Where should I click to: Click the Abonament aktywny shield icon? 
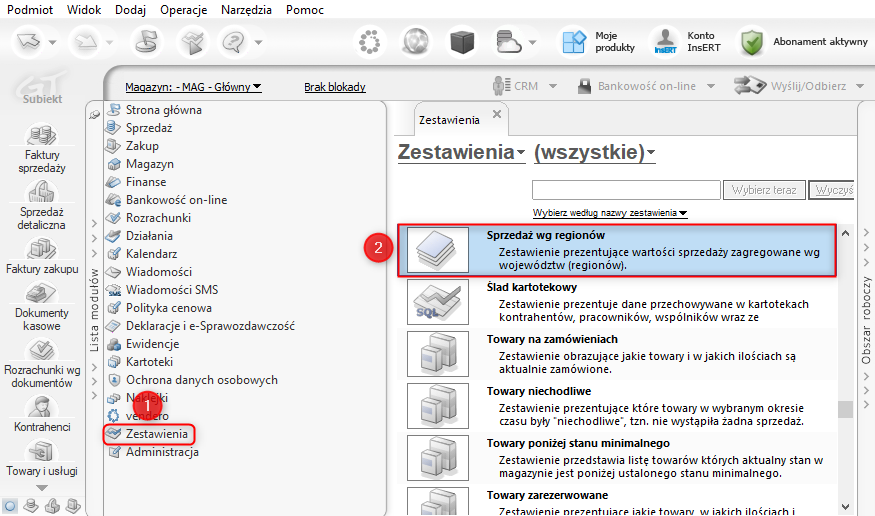click(752, 42)
